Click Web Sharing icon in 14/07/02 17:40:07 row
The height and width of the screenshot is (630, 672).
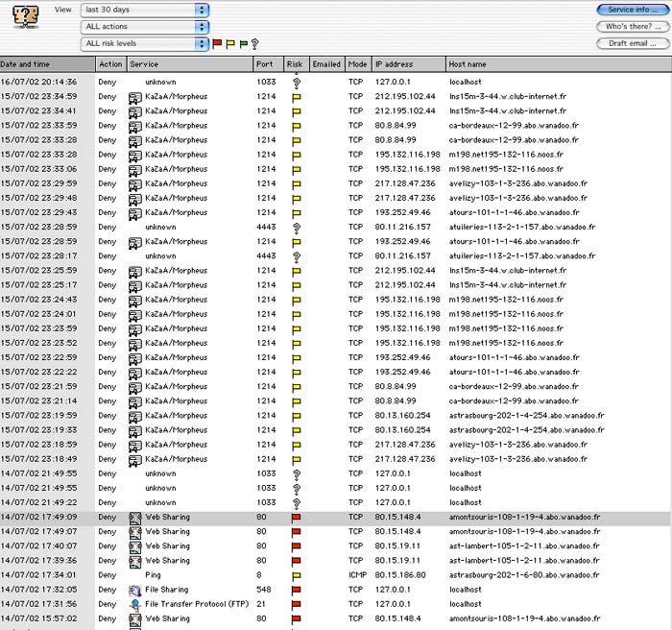[x=135, y=547]
